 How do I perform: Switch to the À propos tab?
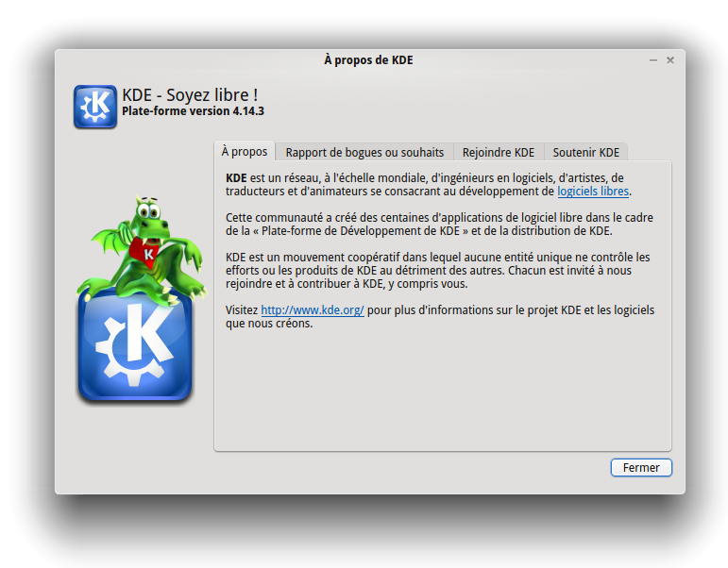245,152
